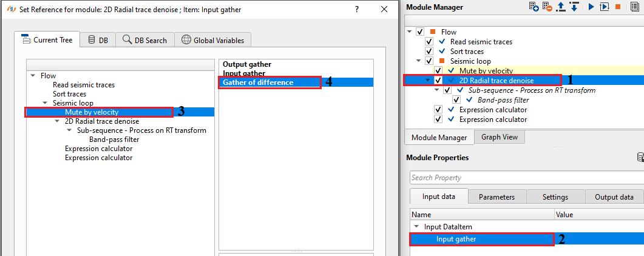Stop execution with orange square icon
The image size is (644, 256).
[x=617, y=7]
